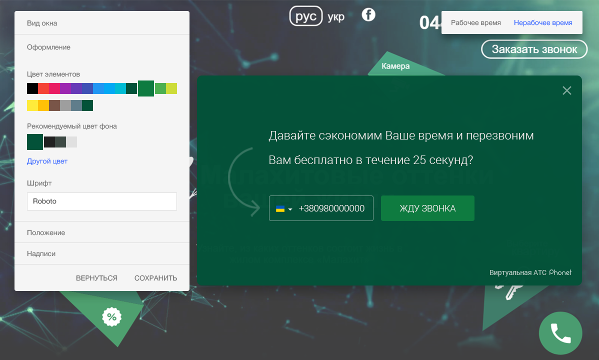Image resolution: width=599 pixels, height=360 pixels.
Task: Pick the blue-gray element color swatch
Action: pyautogui.click(x=77, y=105)
